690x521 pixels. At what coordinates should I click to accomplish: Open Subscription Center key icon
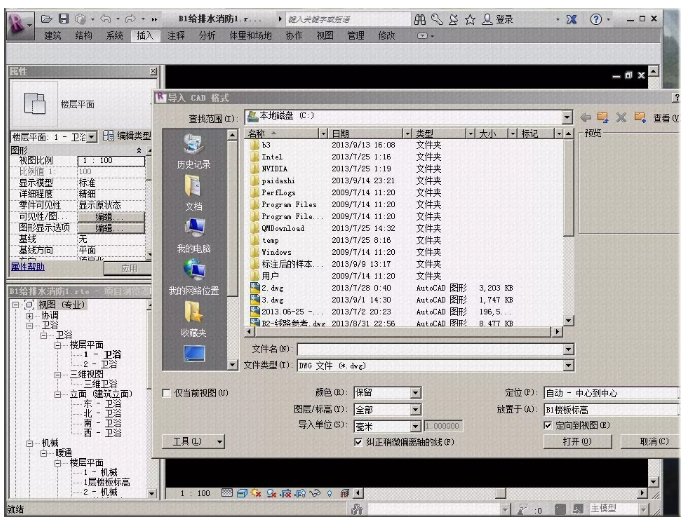pos(437,19)
